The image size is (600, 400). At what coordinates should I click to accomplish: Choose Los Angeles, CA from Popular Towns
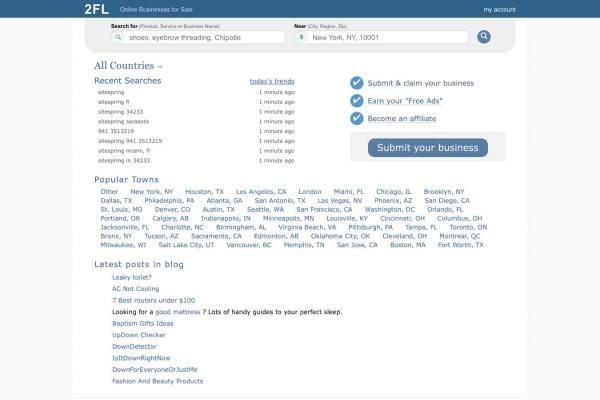[x=261, y=191]
